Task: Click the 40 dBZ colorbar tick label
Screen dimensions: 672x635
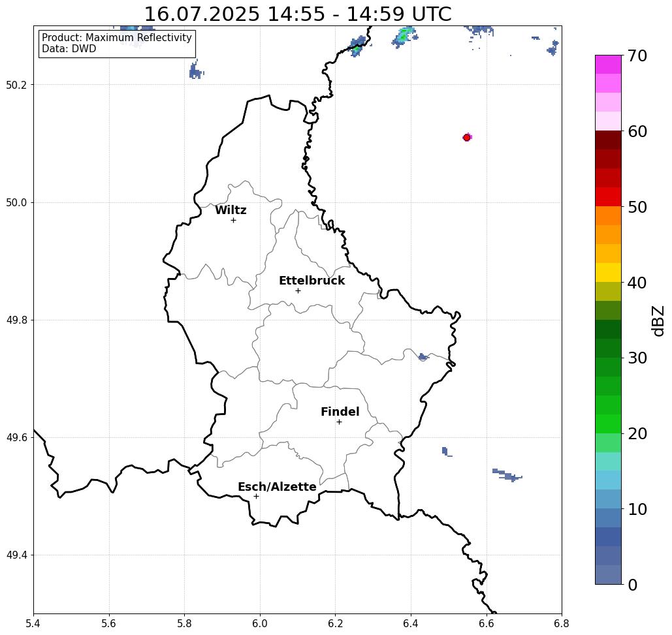Action: pos(637,283)
